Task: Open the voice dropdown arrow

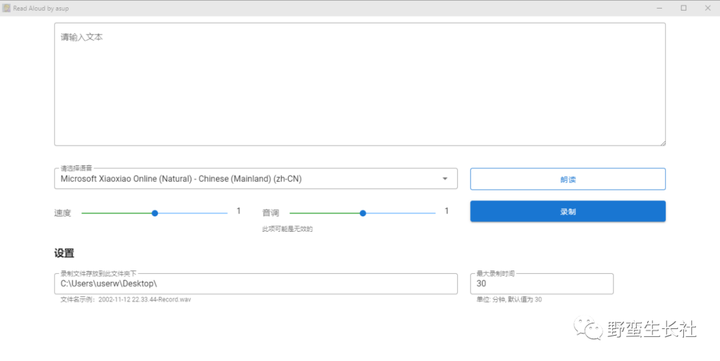Action: 444,179
